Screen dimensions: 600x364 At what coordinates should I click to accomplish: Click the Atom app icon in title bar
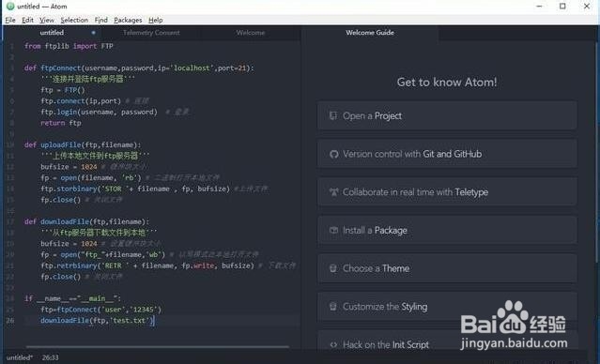tap(10, 7)
